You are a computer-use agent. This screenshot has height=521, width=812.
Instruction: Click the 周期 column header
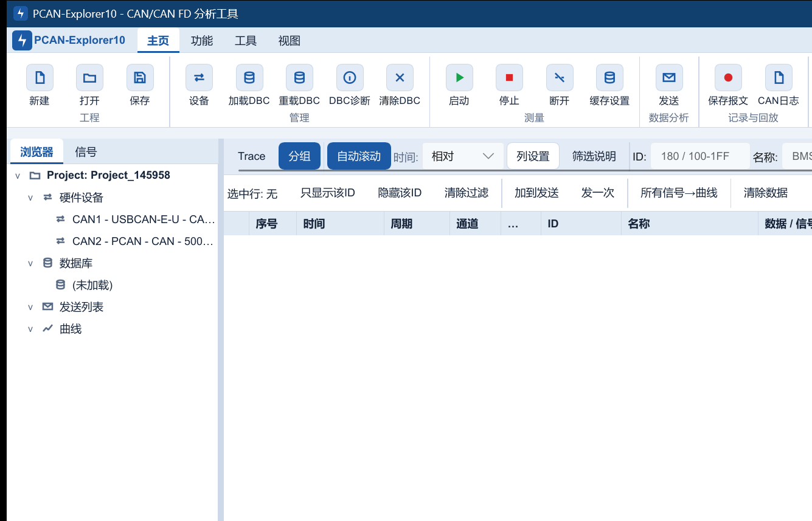coord(417,224)
